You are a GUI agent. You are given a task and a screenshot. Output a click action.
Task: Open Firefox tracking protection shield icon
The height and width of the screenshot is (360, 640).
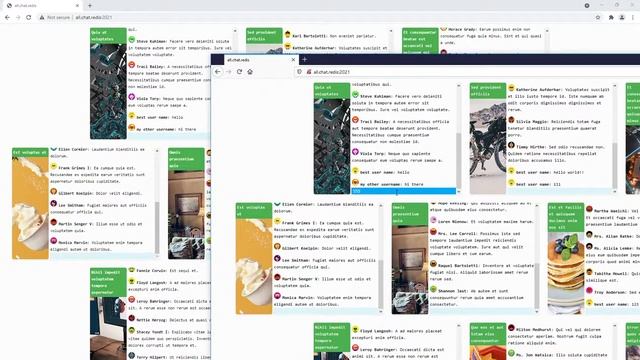click(299, 72)
